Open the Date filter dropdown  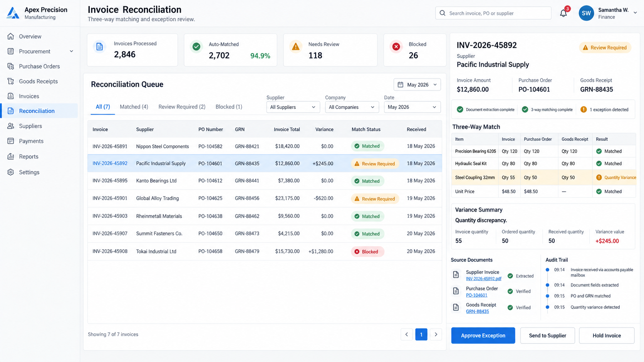[x=412, y=107]
